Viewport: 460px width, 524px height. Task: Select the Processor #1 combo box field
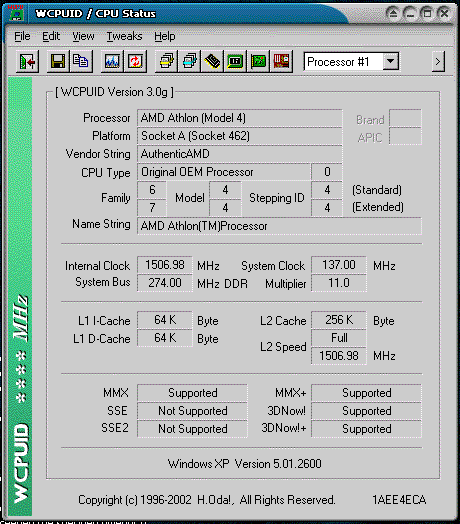click(351, 61)
